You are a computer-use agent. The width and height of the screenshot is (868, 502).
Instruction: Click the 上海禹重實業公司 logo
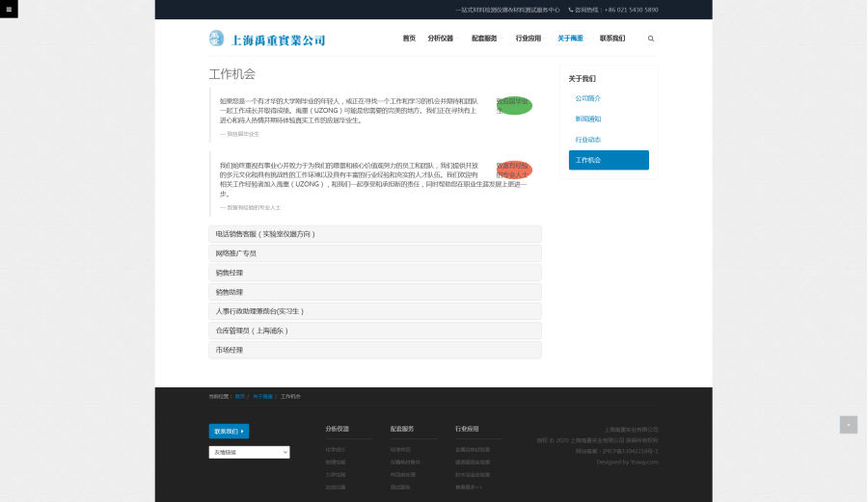pos(267,40)
